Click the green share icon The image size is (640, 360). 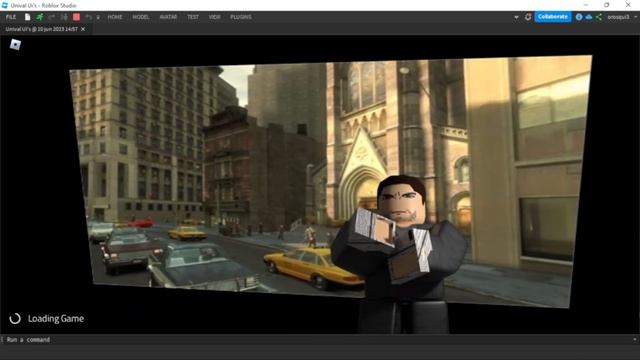click(x=599, y=17)
